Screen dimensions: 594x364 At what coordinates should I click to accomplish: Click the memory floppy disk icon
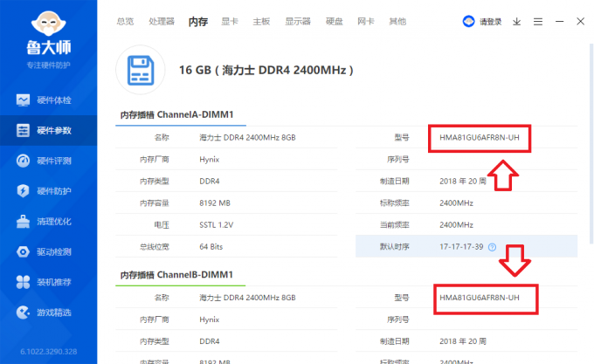point(141,70)
